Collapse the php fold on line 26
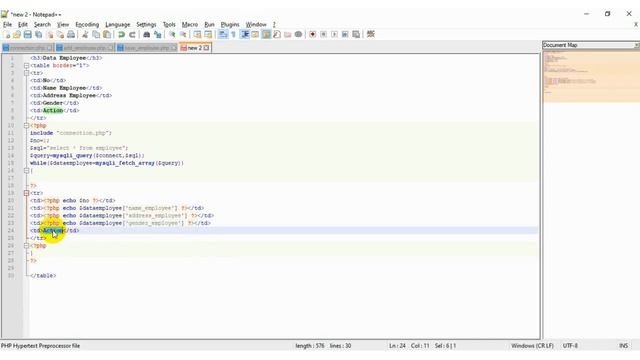The image size is (640, 360). (x=27, y=246)
